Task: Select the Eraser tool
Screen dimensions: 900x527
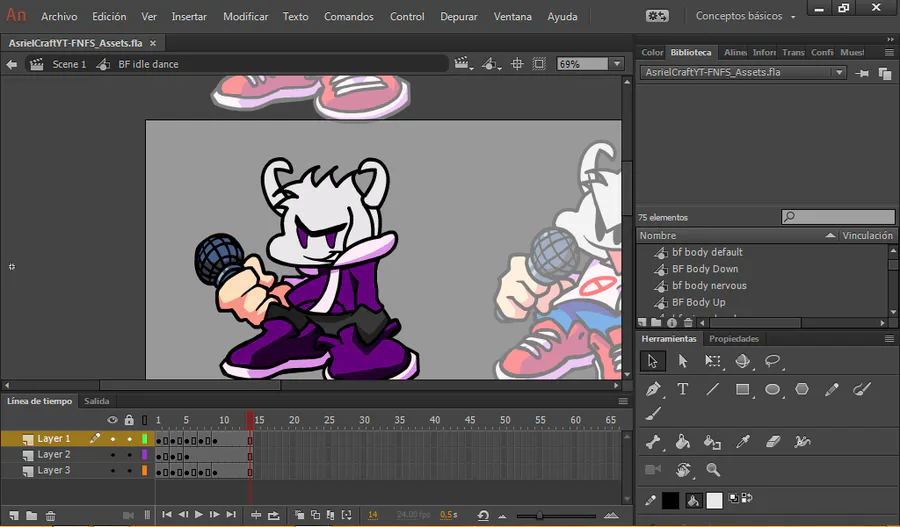Action: pyautogui.click(x=773, y=441)
